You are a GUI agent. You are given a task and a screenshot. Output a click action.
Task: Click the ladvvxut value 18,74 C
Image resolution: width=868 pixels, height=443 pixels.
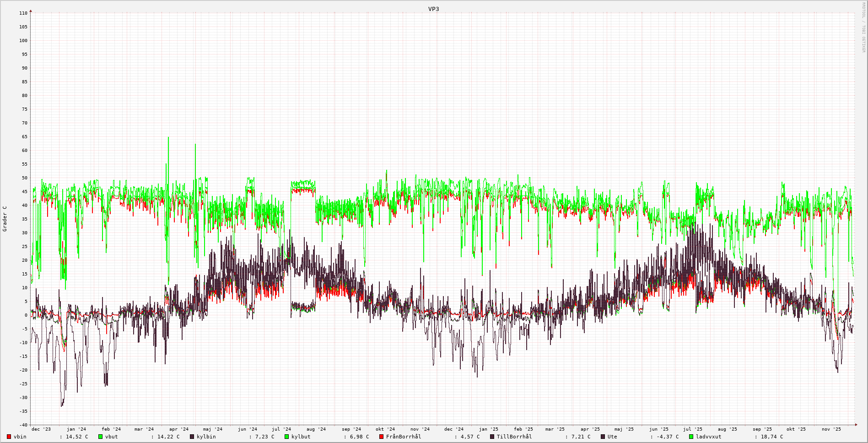click(772, 437)
